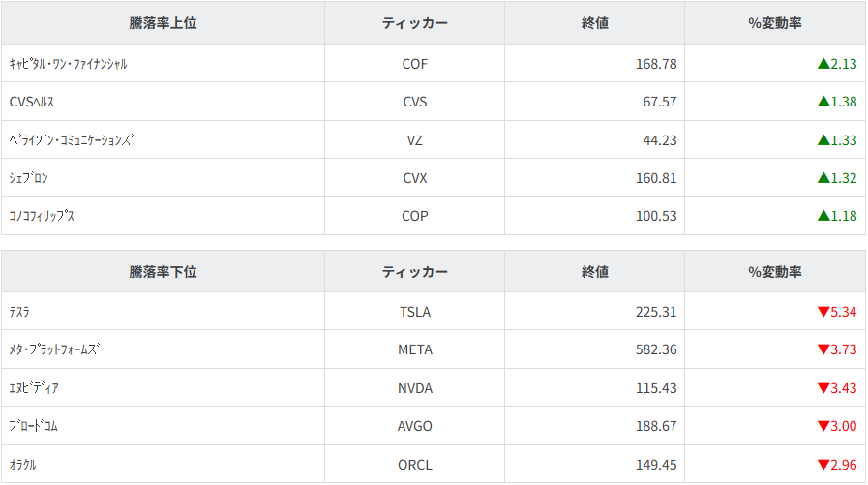The image size is (868, 485).
Task: Click the ティッカー header in the top table
Action: 414,23
